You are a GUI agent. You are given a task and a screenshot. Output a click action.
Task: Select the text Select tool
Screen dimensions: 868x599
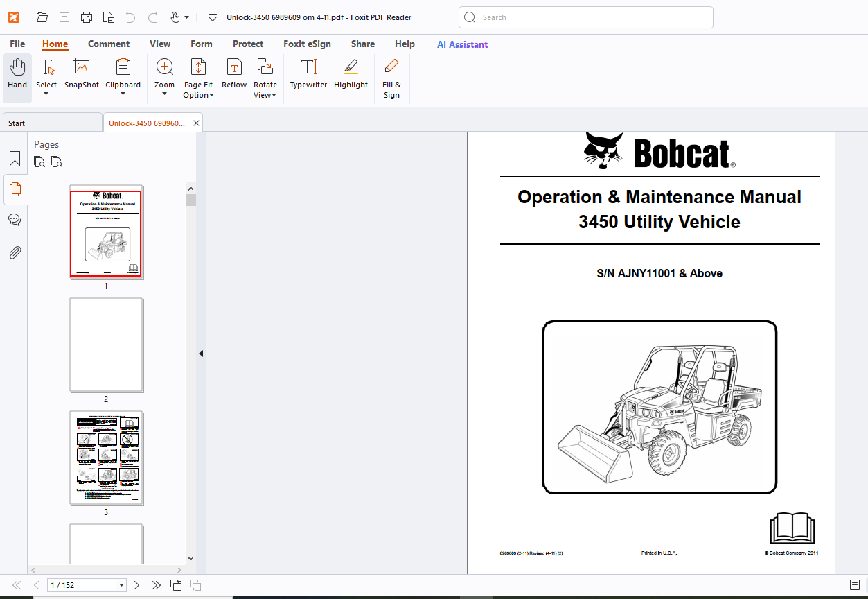(x=46, y=73)
